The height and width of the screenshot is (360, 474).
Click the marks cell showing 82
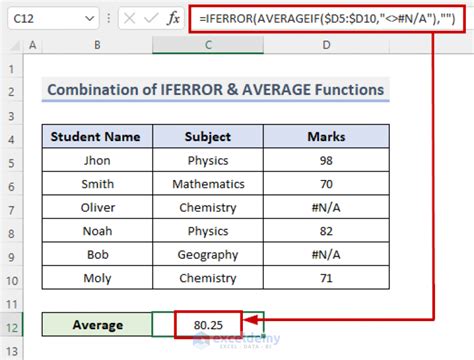point(326,231)
